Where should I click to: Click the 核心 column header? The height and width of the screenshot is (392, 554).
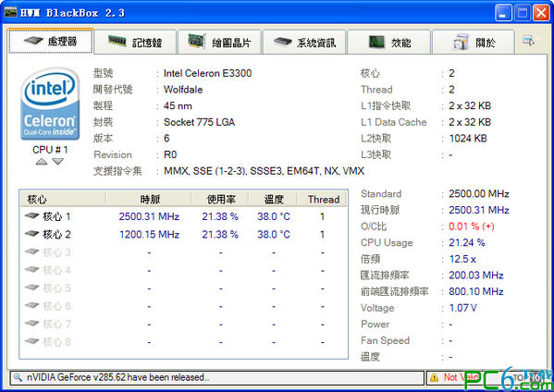[x=63, y=199]
